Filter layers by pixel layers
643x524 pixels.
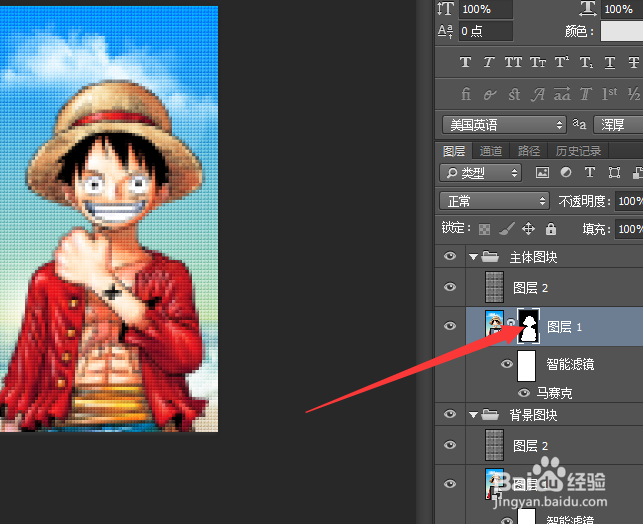[x=542, y=173]
